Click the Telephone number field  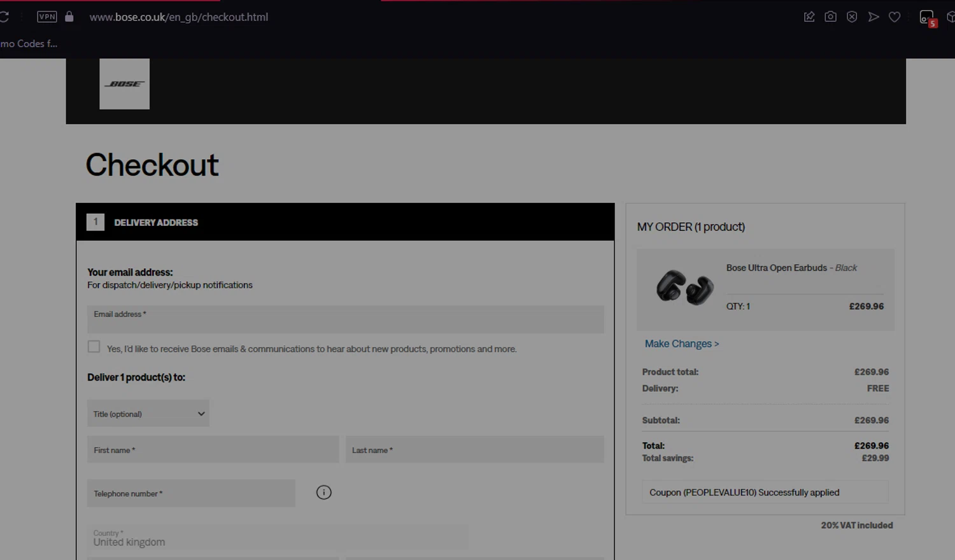point(191,493)
